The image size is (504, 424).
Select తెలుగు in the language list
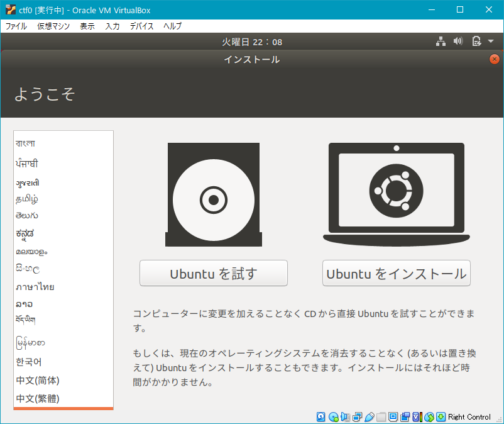pos(63,215)
